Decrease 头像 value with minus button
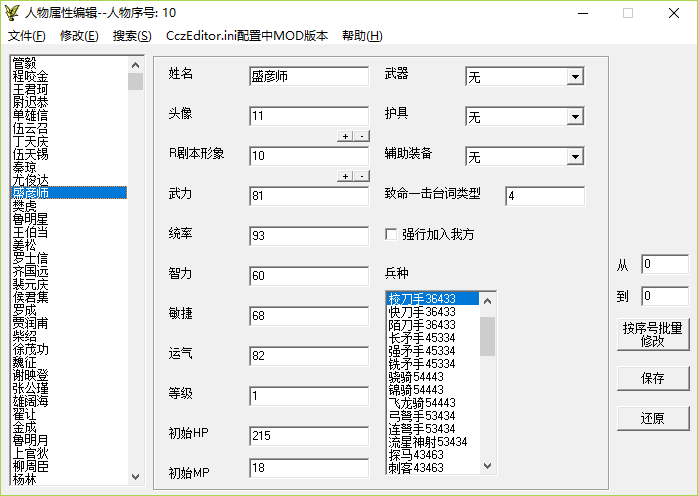Viewport: 698px width, 496px height. point(362,136)
